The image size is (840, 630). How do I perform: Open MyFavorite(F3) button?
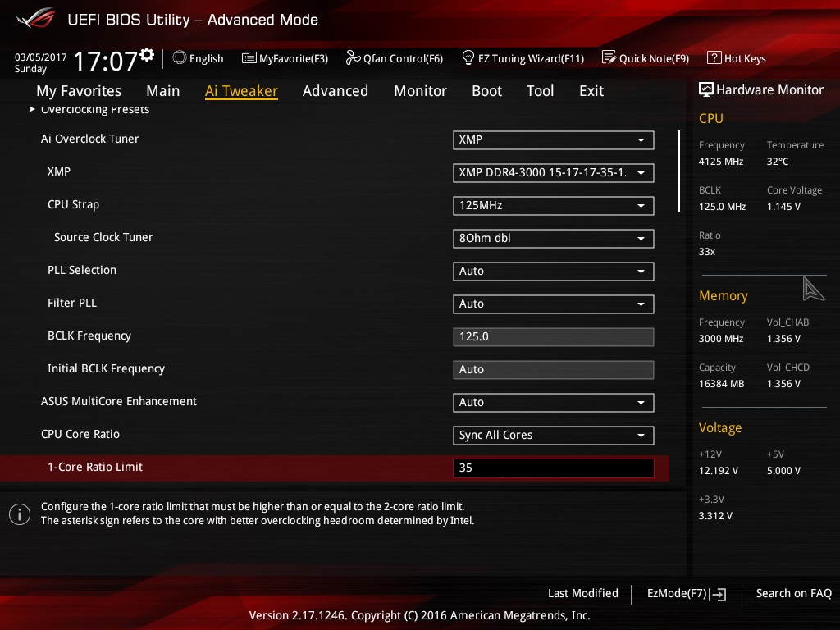[285, 58]
